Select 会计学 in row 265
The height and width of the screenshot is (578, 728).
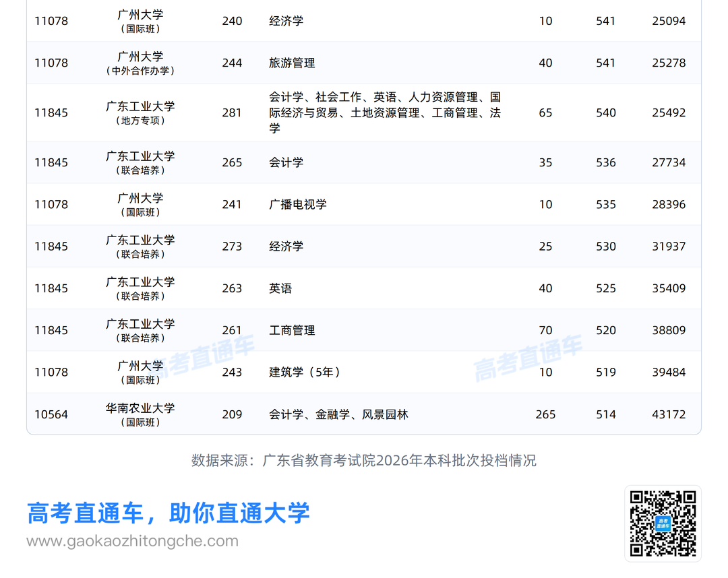tap(286, 162)
